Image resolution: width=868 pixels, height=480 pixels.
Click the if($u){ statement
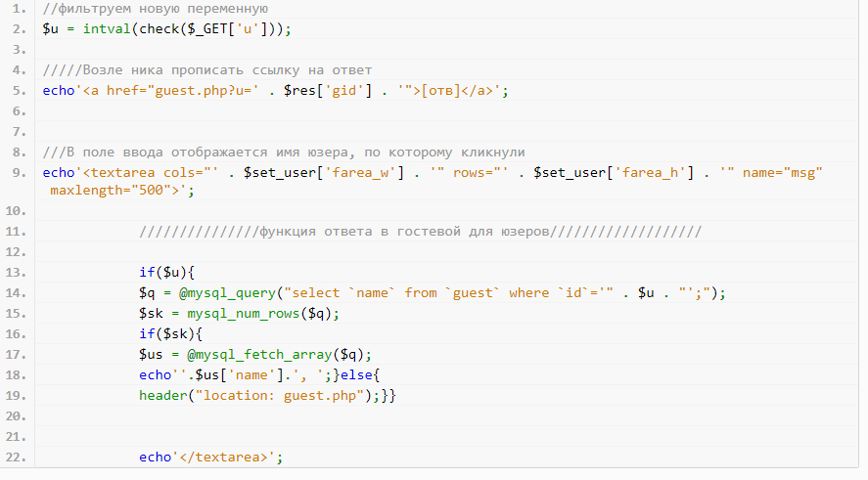[x=168, y=273]
